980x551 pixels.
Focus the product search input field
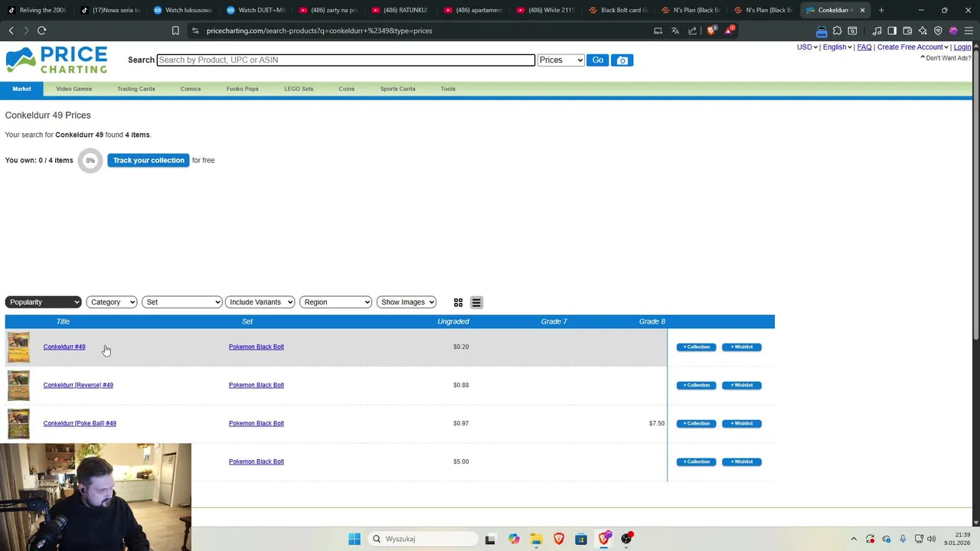coord(346,60)
